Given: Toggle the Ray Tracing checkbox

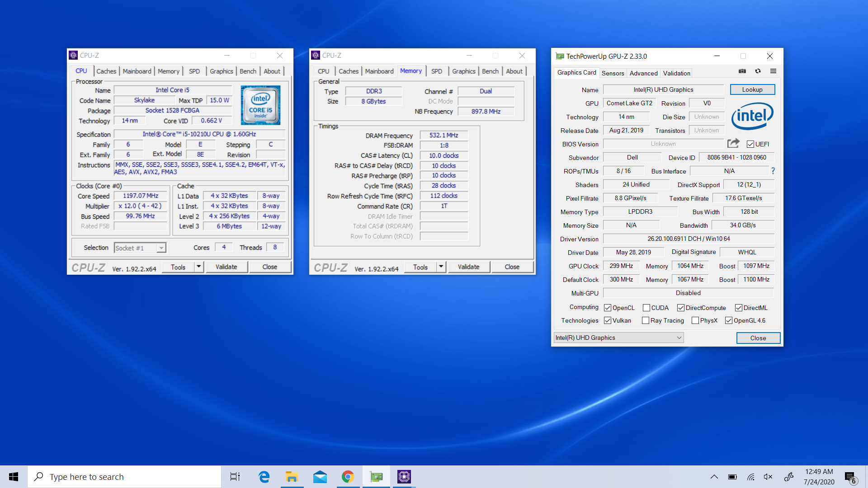Looking at the screenshot, I should (x=646, y=320).
